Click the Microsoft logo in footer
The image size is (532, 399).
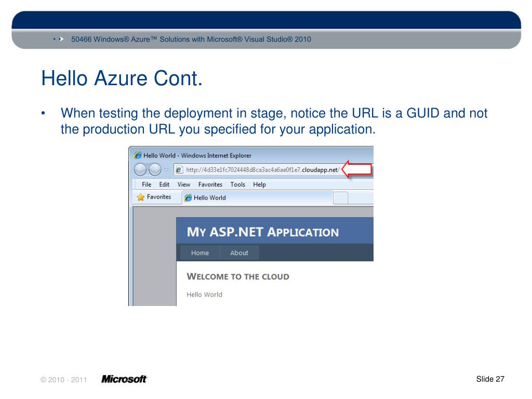click(x=124, y=379)
